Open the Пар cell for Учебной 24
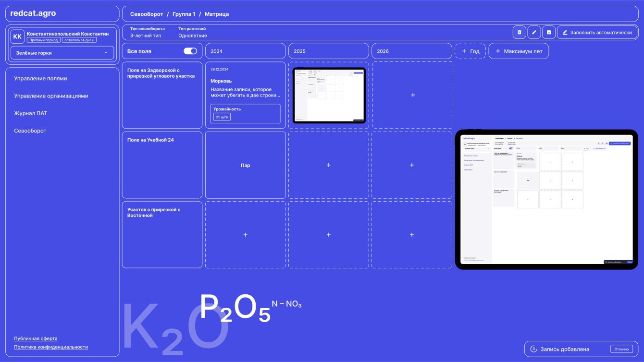Screen dimensions: 644x362 coord(245,165)
